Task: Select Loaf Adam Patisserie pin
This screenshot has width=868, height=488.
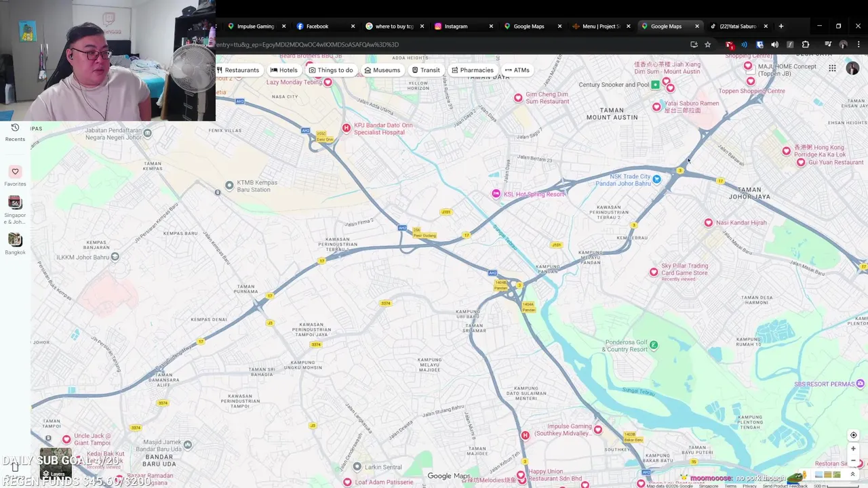Action: click(347, 482)
